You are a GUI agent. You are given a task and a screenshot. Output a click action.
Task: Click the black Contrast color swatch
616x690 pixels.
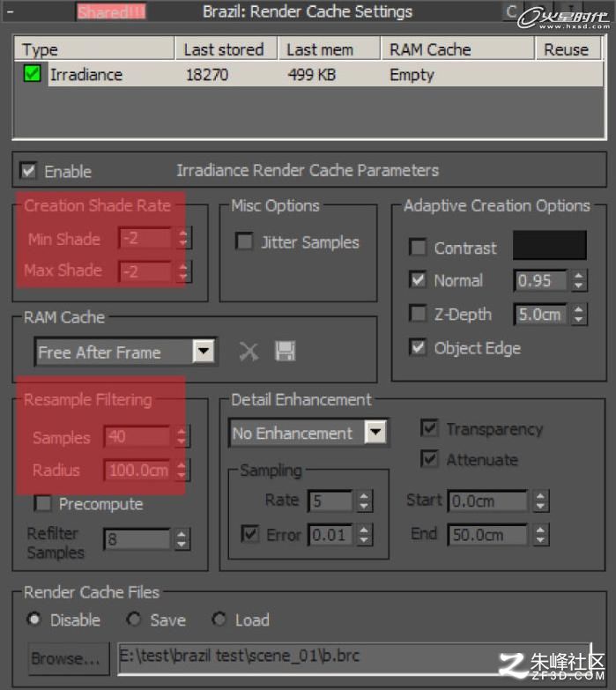(550, 245)
